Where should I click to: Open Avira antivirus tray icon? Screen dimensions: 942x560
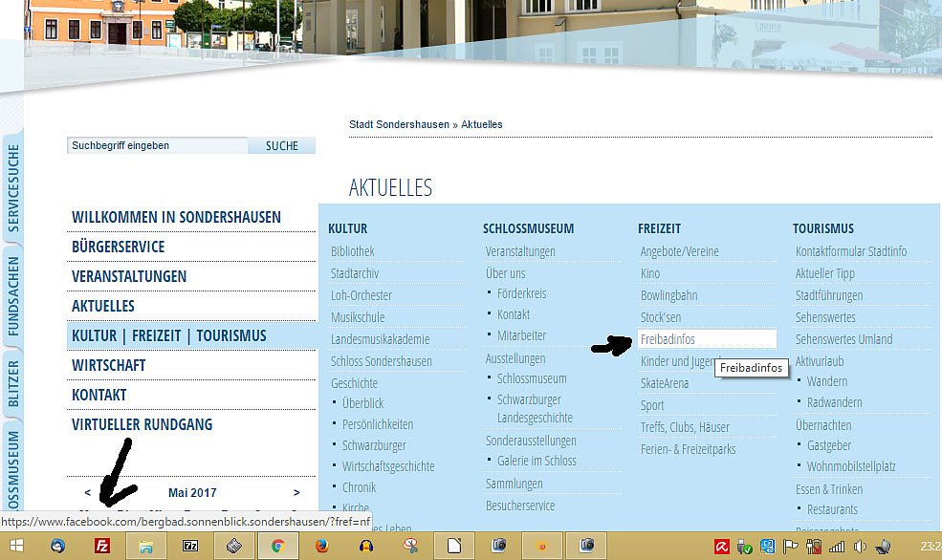click(x=723, y=547)
